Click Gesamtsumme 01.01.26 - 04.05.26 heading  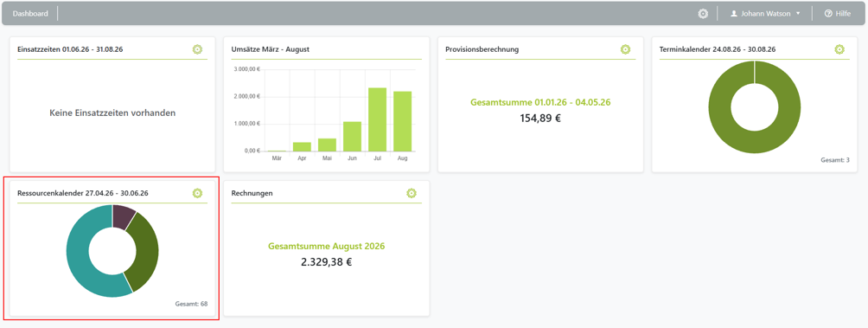tap(540, 102)
